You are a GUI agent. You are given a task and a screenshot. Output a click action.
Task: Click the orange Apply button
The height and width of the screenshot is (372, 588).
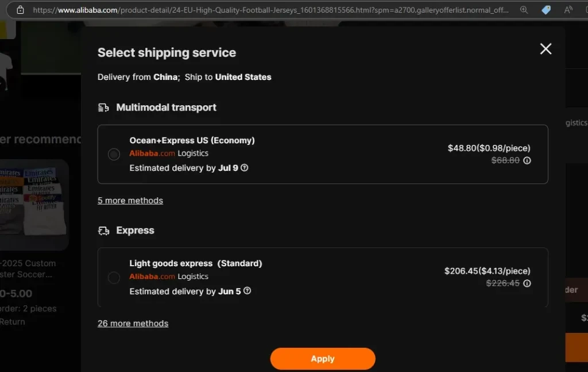point(323,358)
